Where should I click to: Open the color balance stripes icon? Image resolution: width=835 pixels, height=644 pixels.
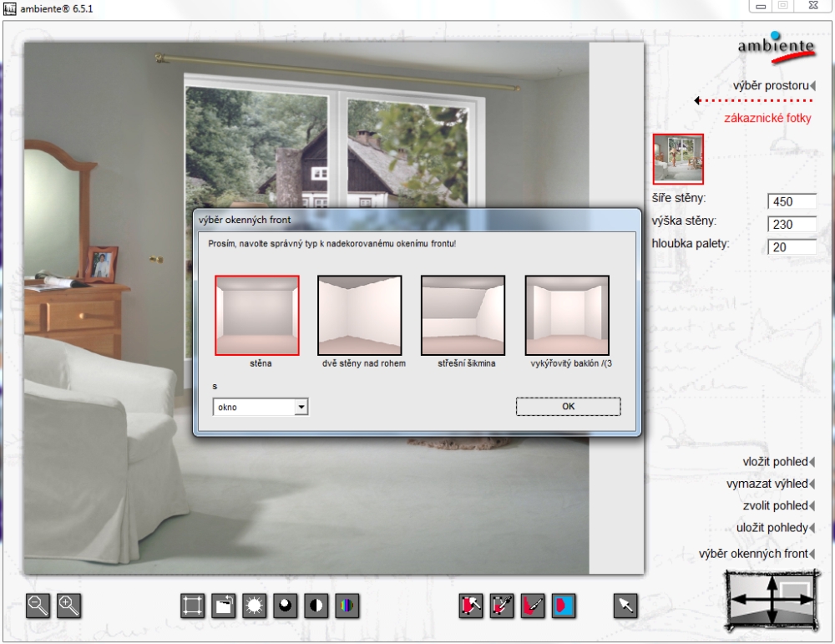[x=347, y=606]
